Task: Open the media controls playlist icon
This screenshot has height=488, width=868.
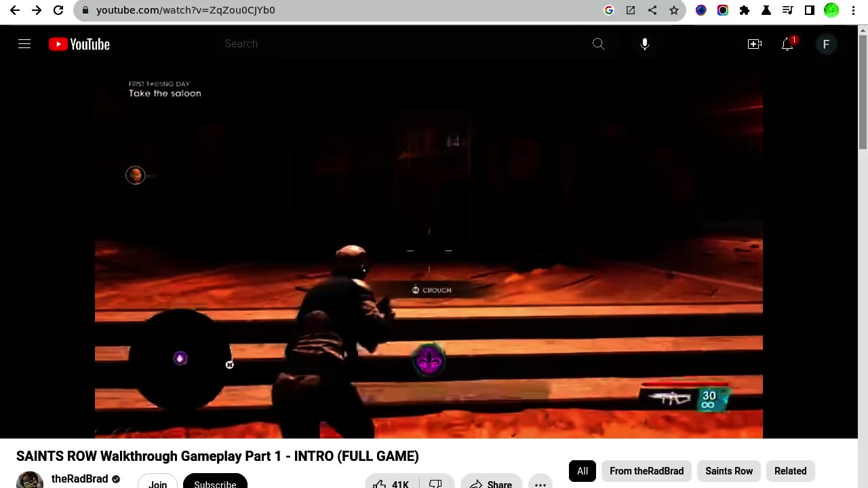Action: coord(788,10)
